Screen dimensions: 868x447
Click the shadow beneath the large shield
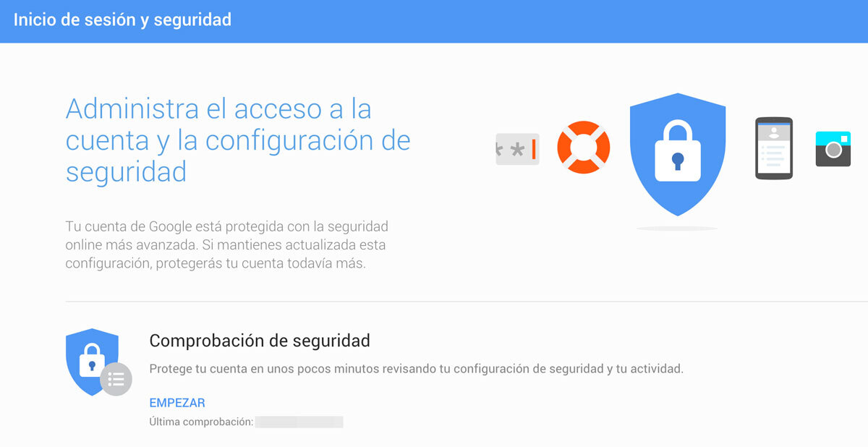click(x=677, y=229)
